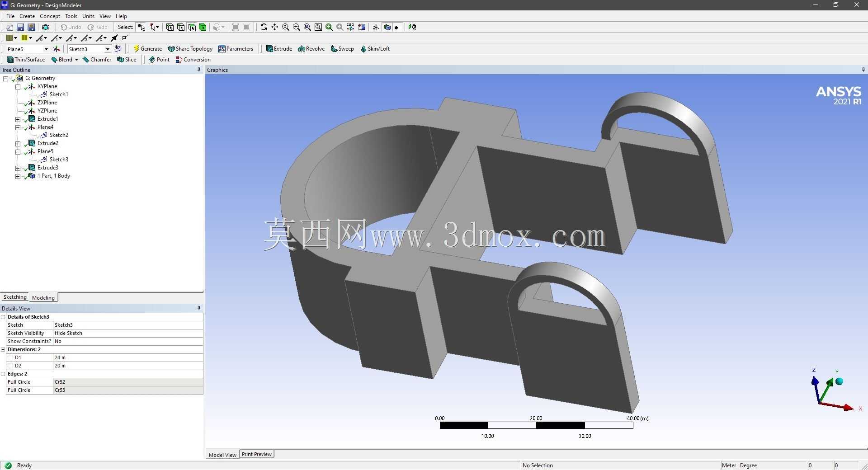
Task: Click the Thin/Surface tool
Action: 26,60
